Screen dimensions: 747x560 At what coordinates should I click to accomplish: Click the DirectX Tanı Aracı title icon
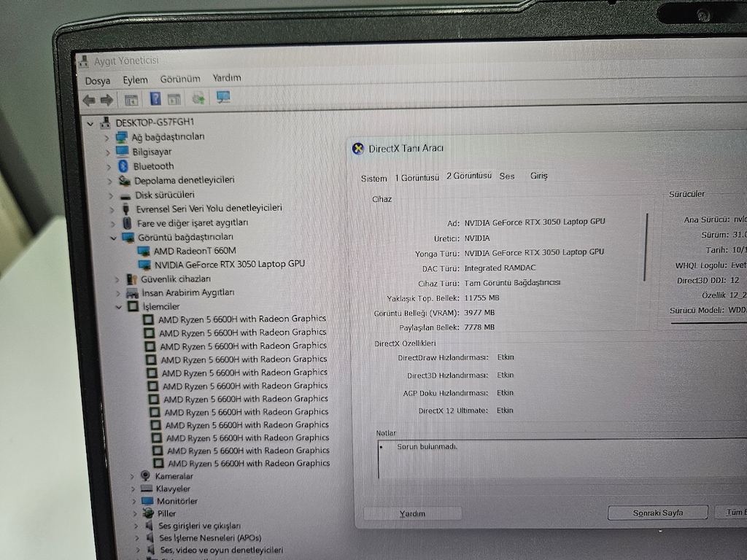tap(357, 149)
